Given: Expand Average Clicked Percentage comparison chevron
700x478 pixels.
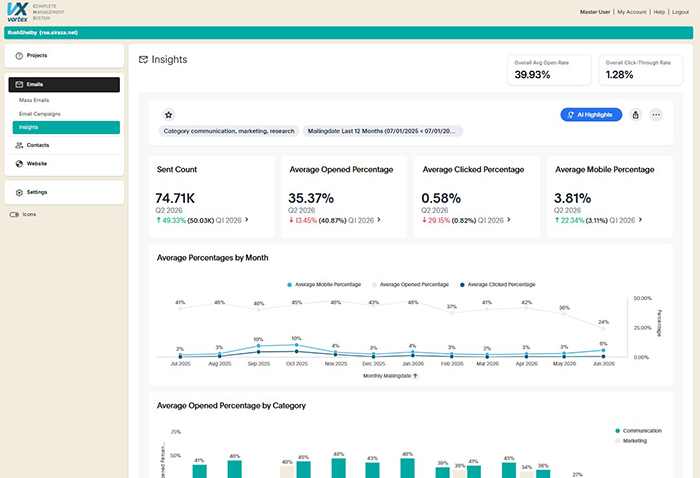Looking at the screenshot, I should (x=508, y=220).
